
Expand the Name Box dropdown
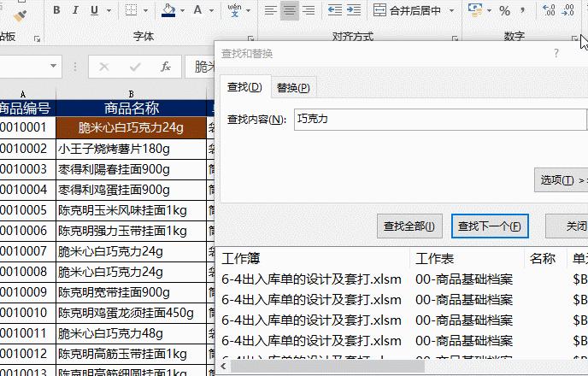coord(53,66)
